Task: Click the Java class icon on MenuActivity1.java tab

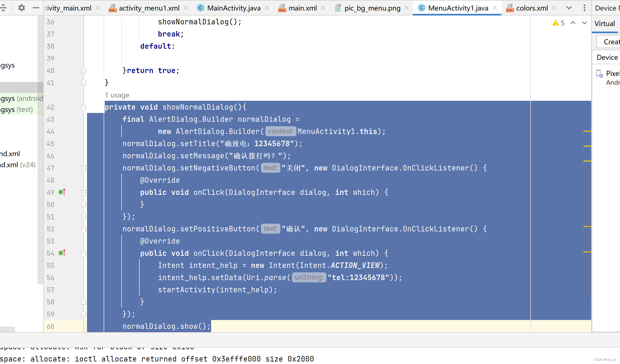Action: coord(421,8)
